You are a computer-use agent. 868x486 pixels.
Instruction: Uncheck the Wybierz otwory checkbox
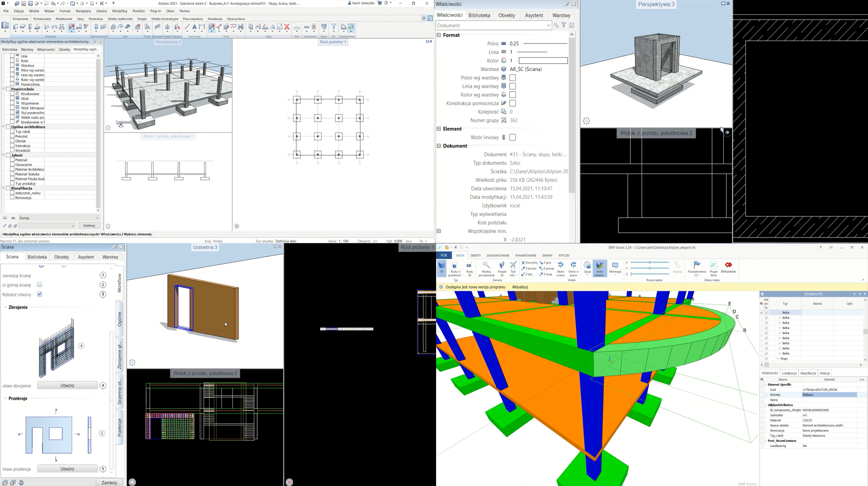pos(40,294)
